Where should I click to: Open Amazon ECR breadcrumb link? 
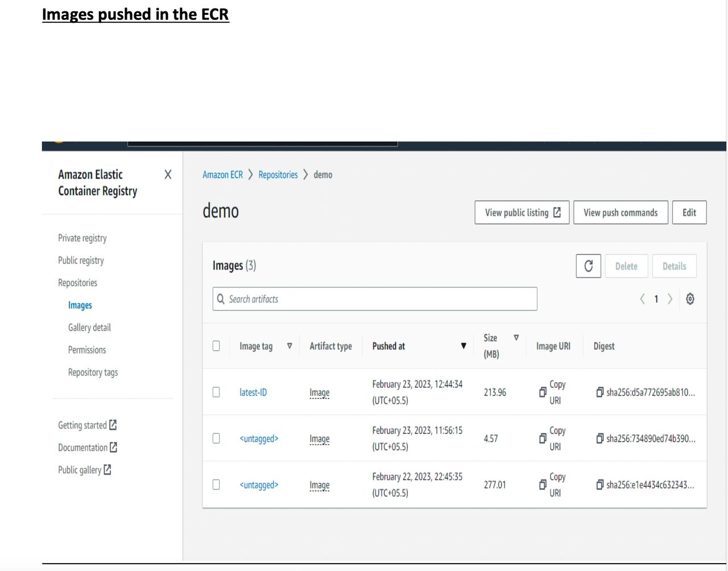click(x=222, y=175)
